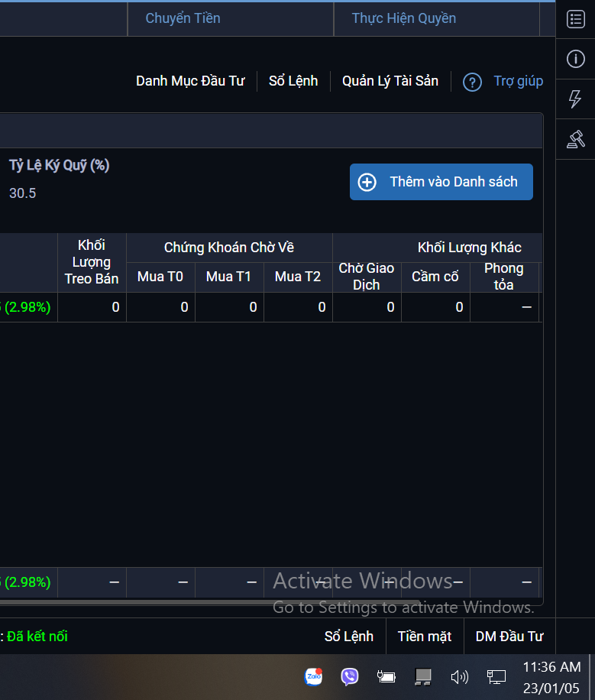
Task: Click the Tỷ Lệ Ký Quỹ (%) label
Action: [x=59, y=165]
